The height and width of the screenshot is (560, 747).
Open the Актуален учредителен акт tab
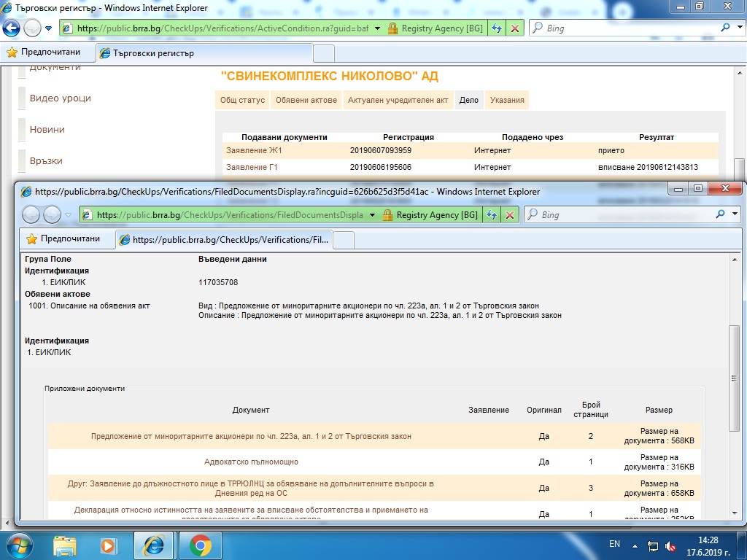[x=398, y=100]
